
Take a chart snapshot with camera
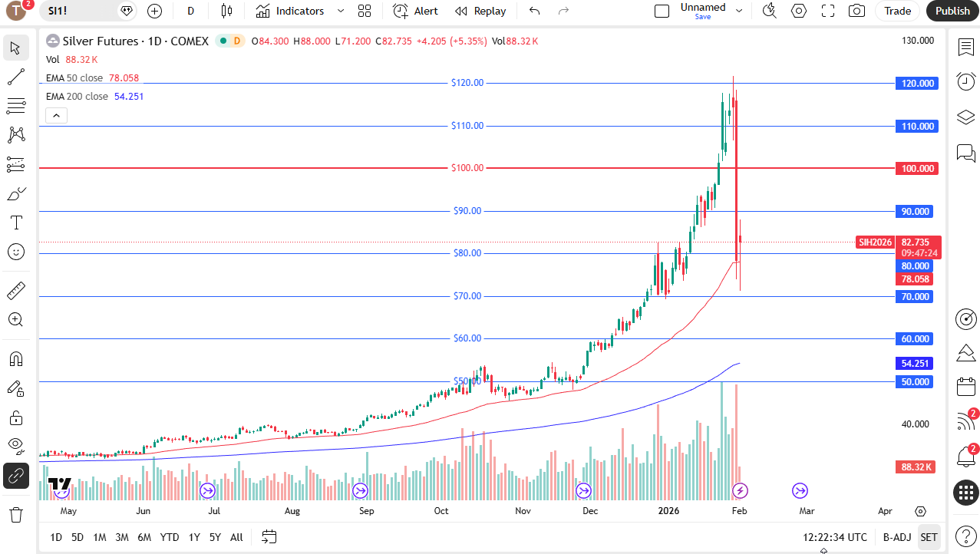(x=856, y=11)
